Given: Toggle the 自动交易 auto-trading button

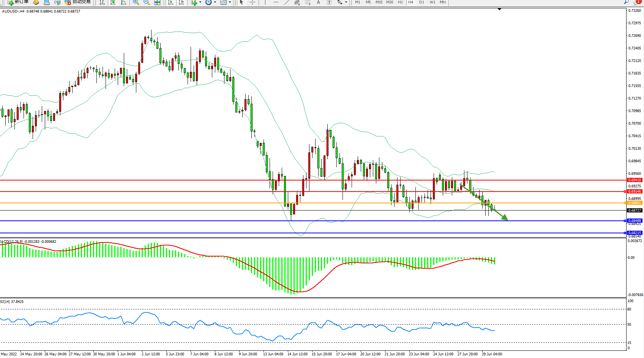Looking at the screenshot, I should point(78,2).
